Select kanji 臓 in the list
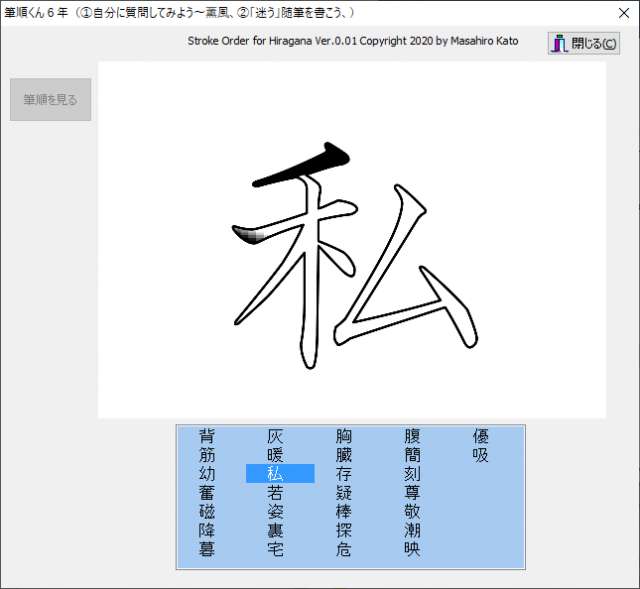 coord(344,455)
